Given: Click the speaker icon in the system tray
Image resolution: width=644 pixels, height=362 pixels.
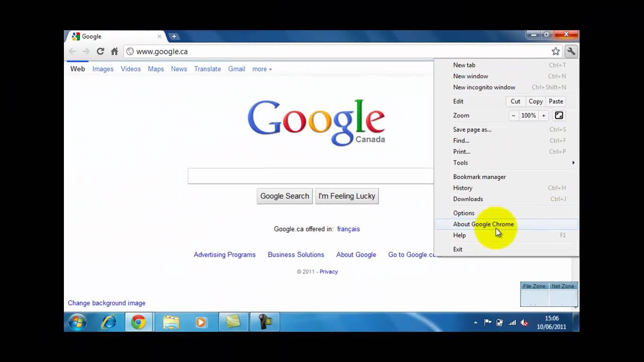Looking at the screenshot, I should coord(524,322).
